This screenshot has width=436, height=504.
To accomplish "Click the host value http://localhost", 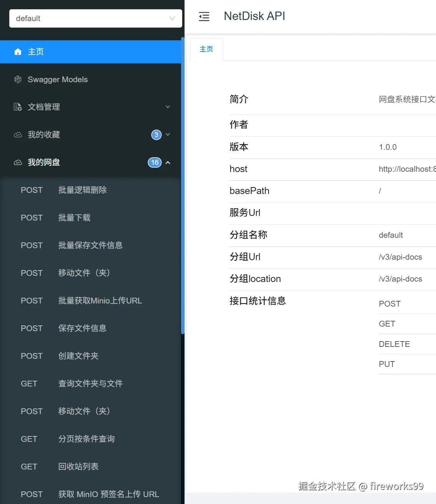I will tap(407, 169).
